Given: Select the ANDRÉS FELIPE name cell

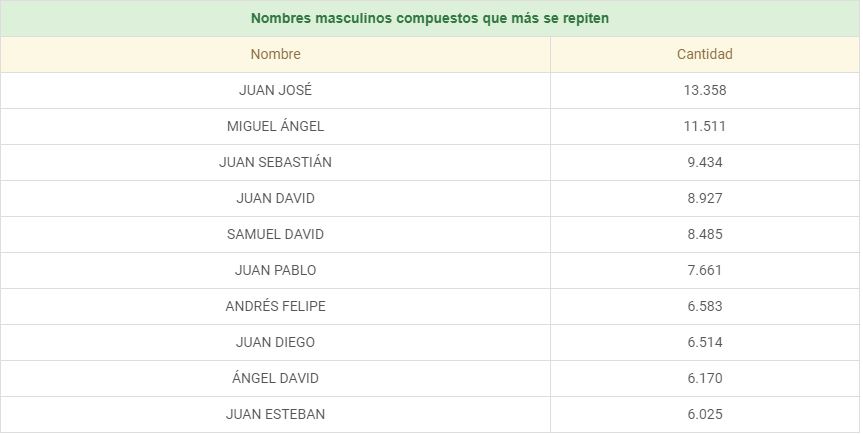Looking at the screenshot, I should click(275, 306).
